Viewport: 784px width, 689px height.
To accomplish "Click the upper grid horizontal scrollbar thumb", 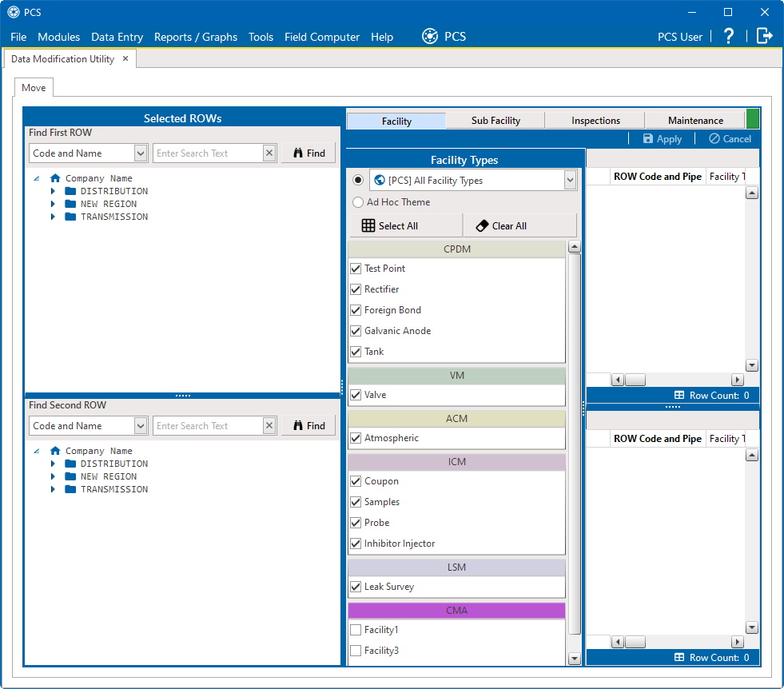I will [x=635, y=380].
